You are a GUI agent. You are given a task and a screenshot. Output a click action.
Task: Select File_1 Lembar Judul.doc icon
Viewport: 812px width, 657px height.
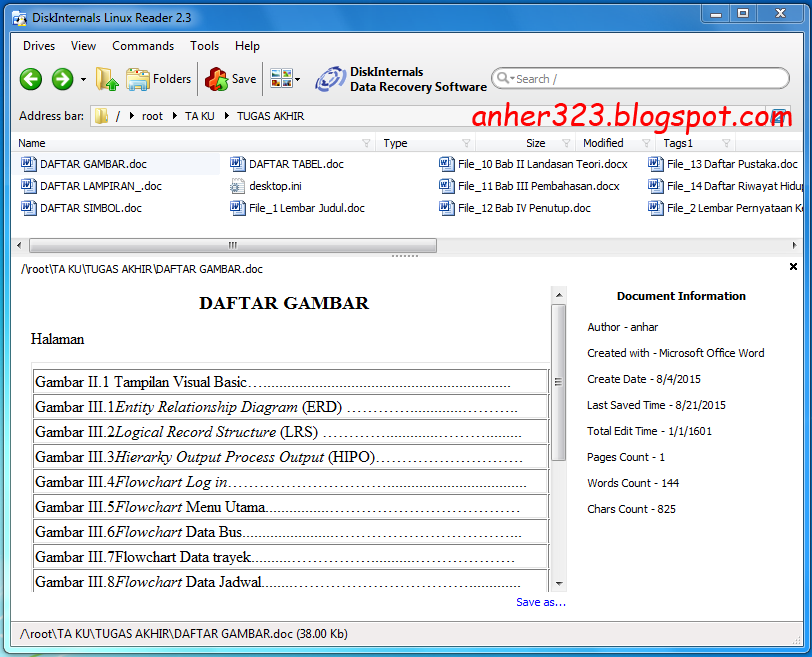(238, 208)
